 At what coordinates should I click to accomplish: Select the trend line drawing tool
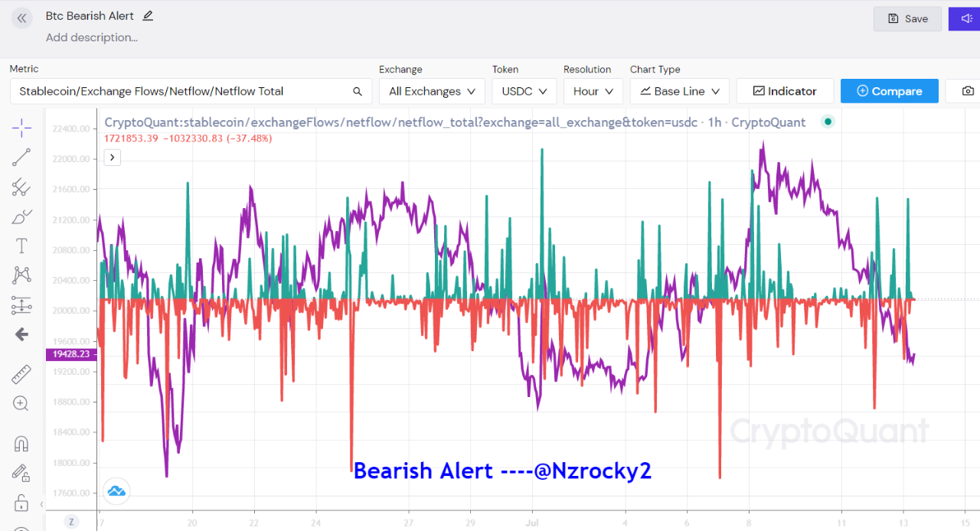point(21,158)
